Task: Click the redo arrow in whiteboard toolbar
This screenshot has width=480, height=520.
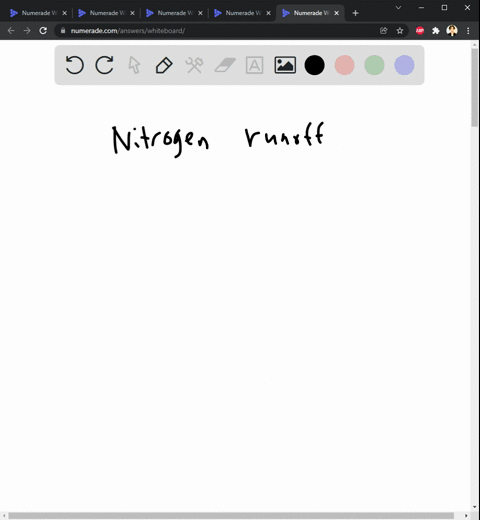Action: click(104, 65)
